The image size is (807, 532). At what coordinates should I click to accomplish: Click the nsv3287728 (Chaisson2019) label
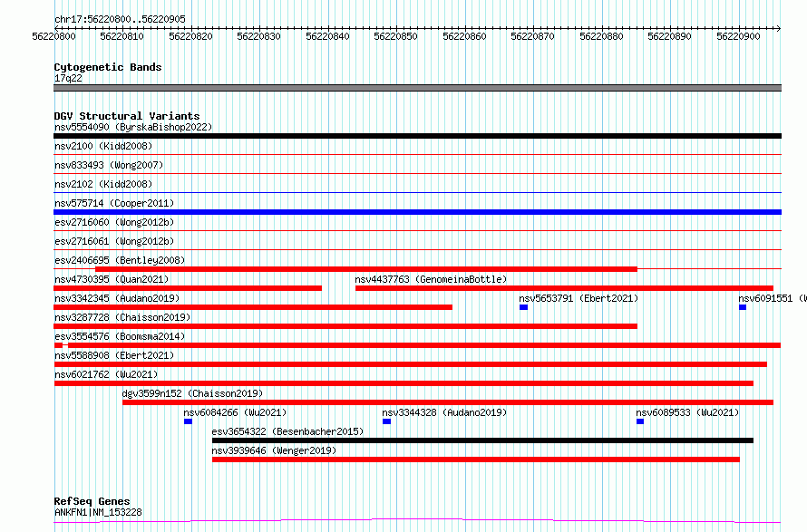(122, 317)
